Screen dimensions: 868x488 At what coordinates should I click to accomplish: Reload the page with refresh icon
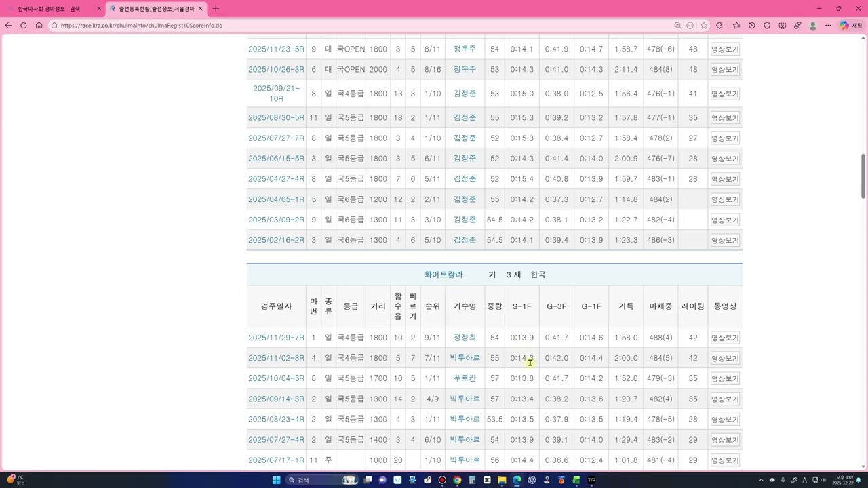click(24, 25)
